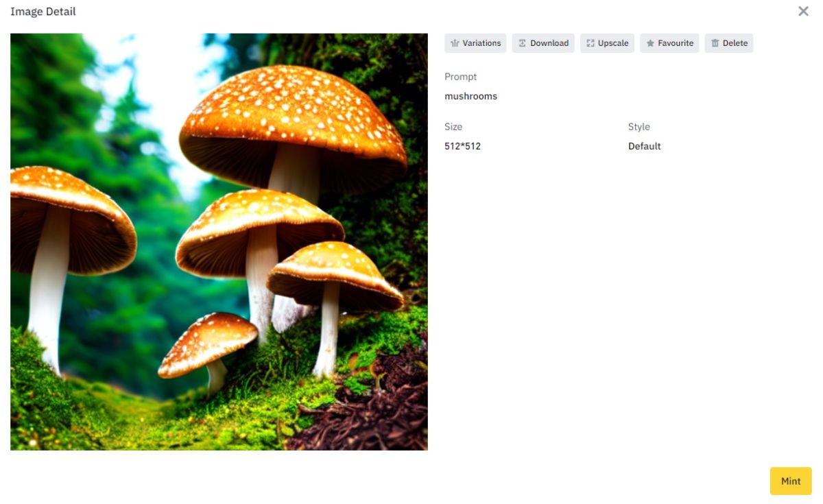Viewport: 823px width, 504px height.
Task: Click the Upscale expand icon
Action: point(590,43)
